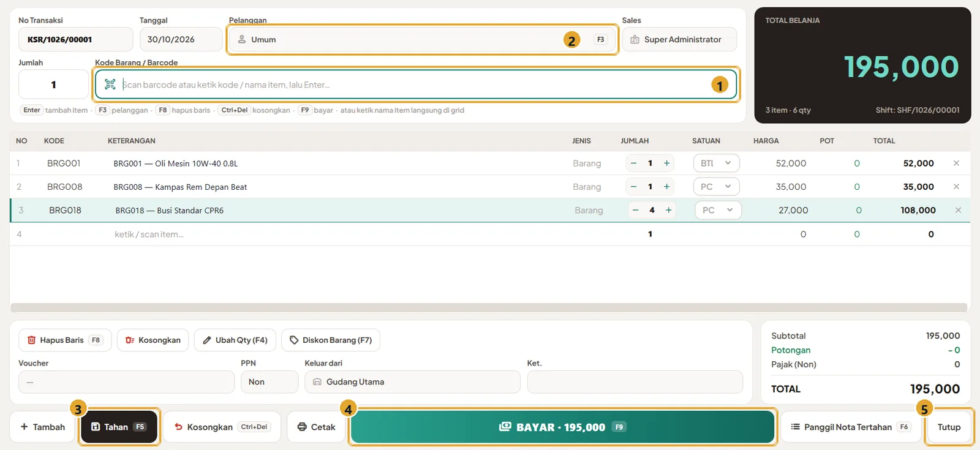Click Ubah Qty (F4) button
Viewport: 980px width, 450px height.
(x=235, y=340)
